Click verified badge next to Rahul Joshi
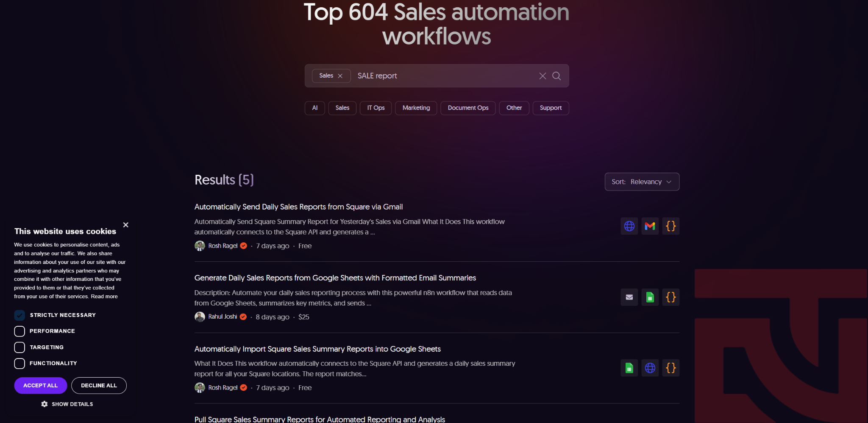This screenshot has width=868, height=423. (243, 317)
